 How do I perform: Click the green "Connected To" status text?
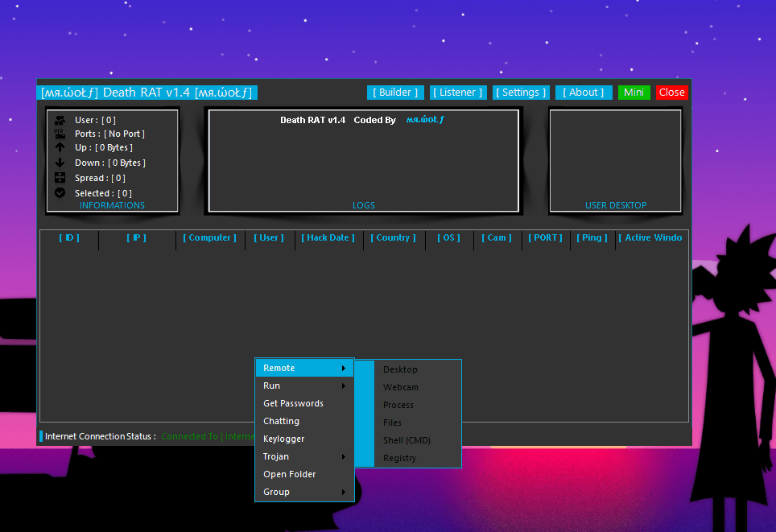(189, 436)
